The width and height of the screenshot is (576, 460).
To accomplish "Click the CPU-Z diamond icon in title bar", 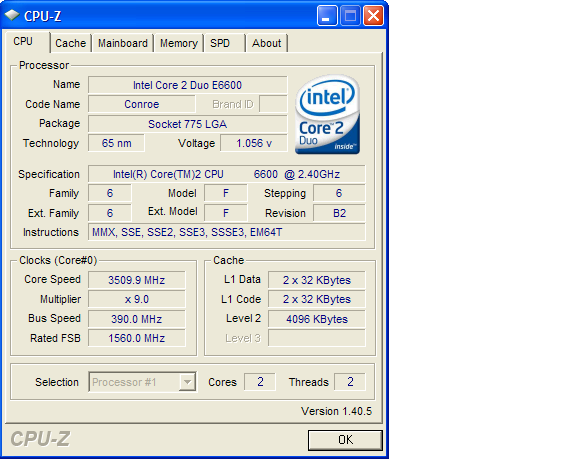I will pyautogui.click(x=12, y=16).
